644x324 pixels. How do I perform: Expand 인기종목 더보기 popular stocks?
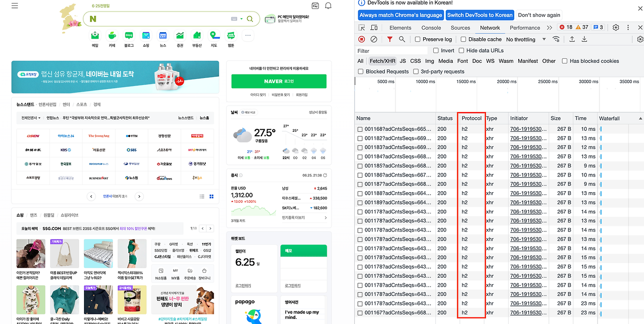click(304, 218)
